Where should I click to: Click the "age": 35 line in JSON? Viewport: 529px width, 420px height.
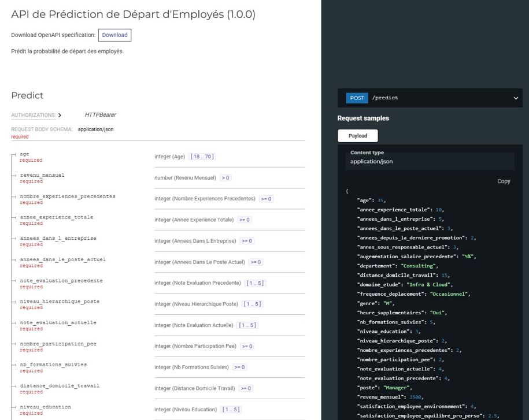click(371, 200)
